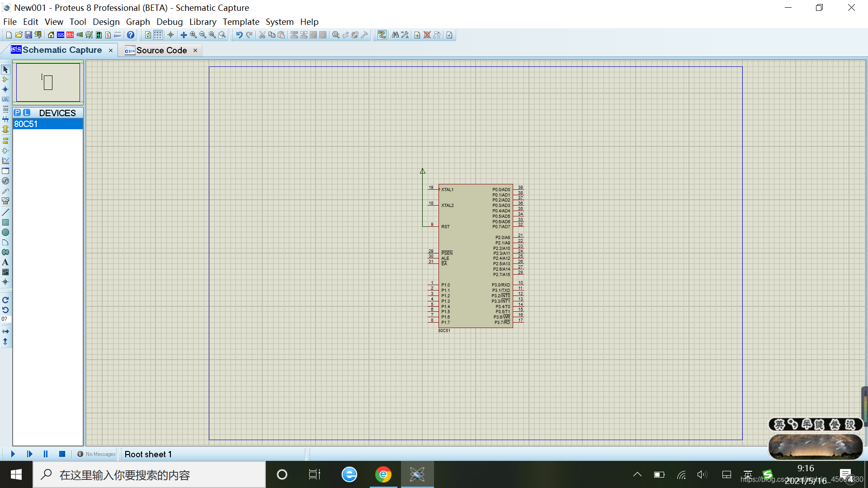
Task: Select 80C51 in the devices list
Action: click(x=47, y=124)
